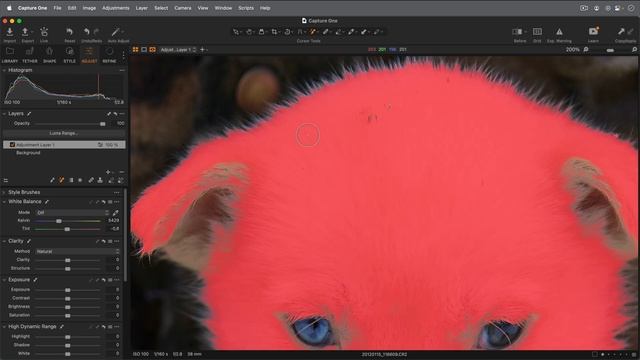Click the Reset adjustments icon
This screenshot has height=360, width=640.
point(69,32)
